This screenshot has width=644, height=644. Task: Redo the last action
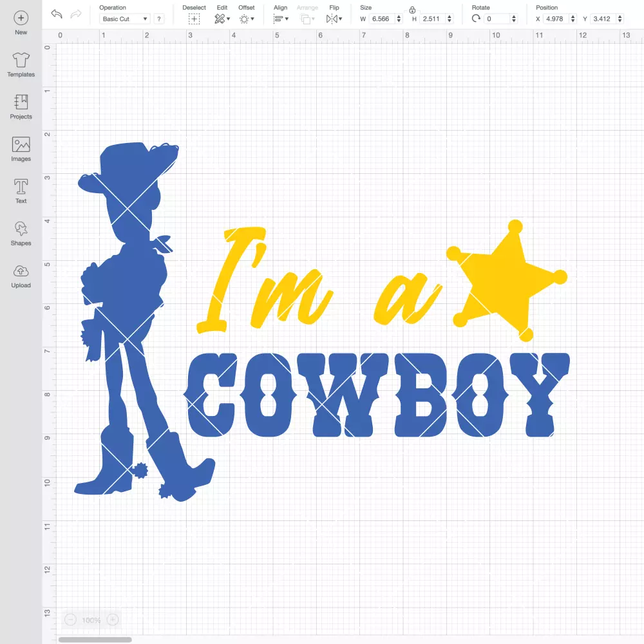click(75, 14)
